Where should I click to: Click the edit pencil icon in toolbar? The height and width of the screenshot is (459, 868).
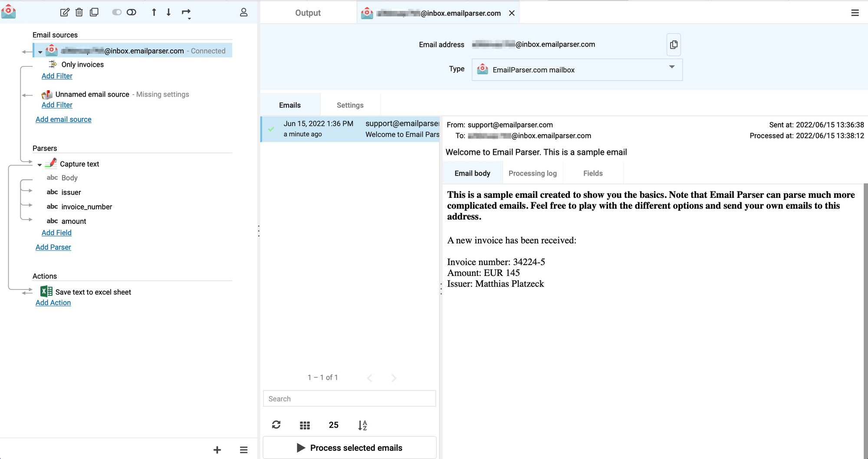click(65, 12)
